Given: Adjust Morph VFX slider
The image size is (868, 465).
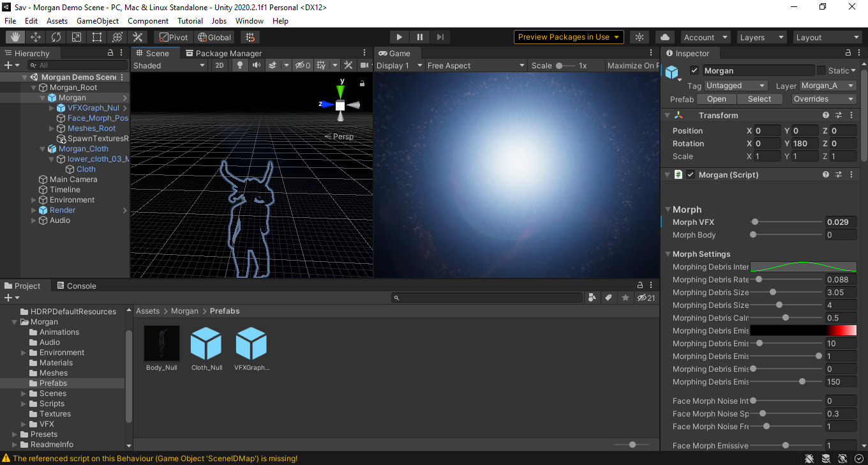Looking at the screenshot, I should [787, 222].
